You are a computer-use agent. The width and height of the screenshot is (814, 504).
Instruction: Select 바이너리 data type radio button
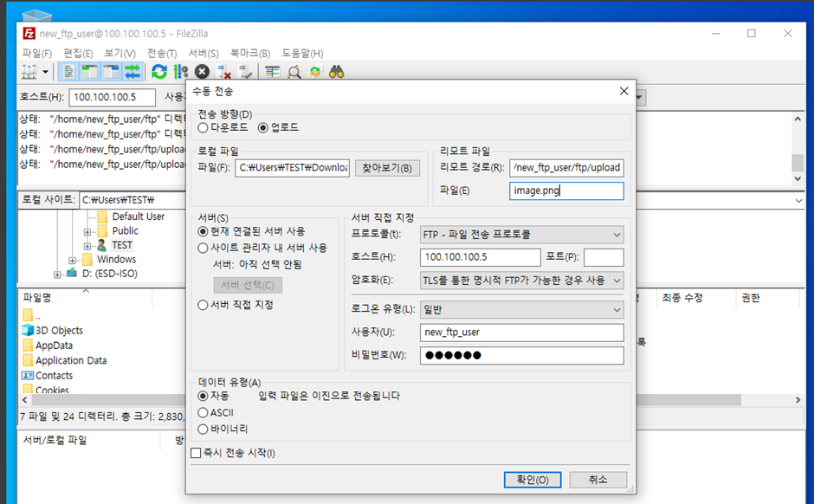(x=203, y=430)
